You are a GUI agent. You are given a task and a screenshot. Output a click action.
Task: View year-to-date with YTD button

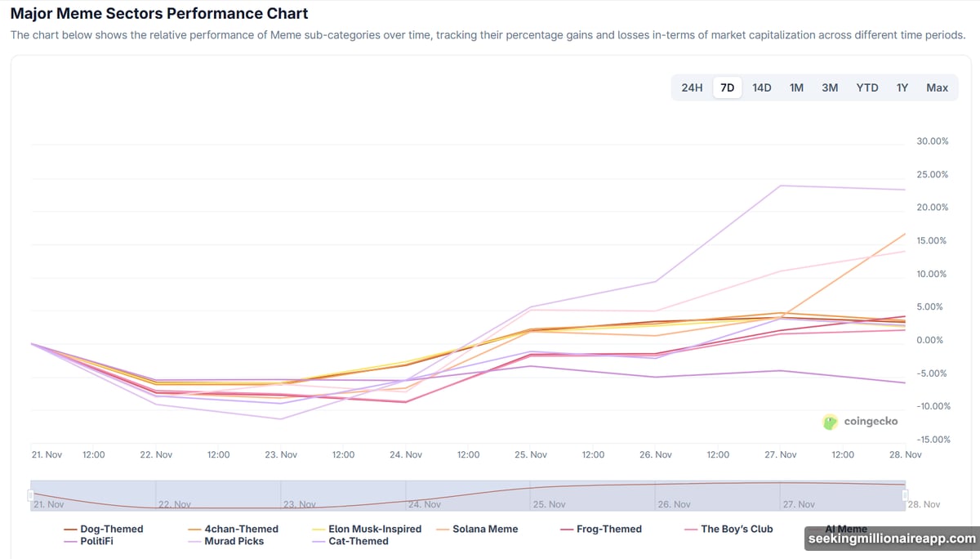[x=866, y=87]
